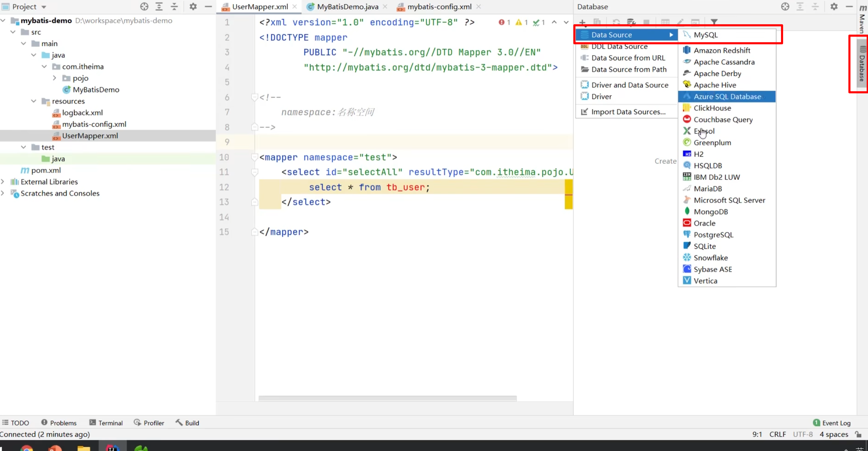Image resolution: width=868 pixels, height=451 pixels.
Task: Select Driver and Data Source item
Action: coord(626,85)
